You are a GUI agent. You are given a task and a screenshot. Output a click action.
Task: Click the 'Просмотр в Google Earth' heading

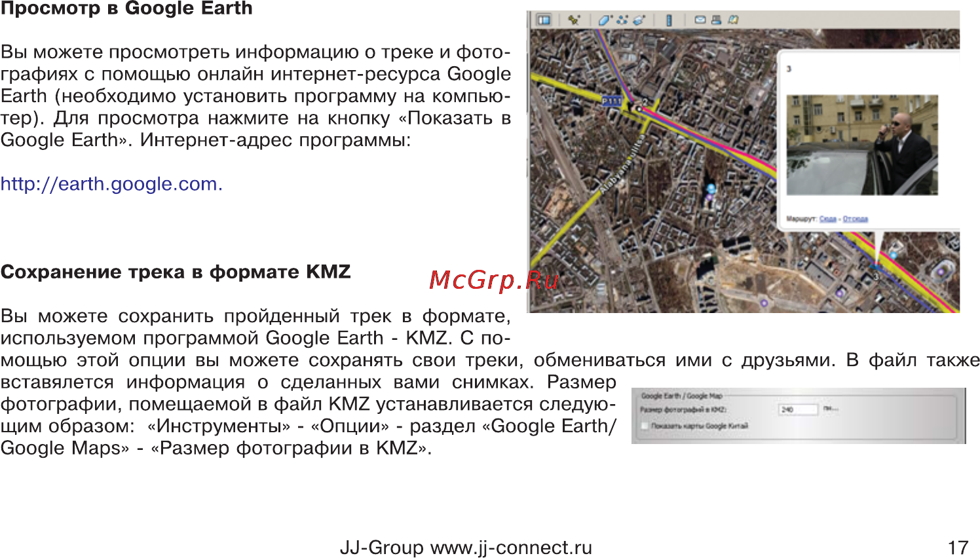click(126, 9)
